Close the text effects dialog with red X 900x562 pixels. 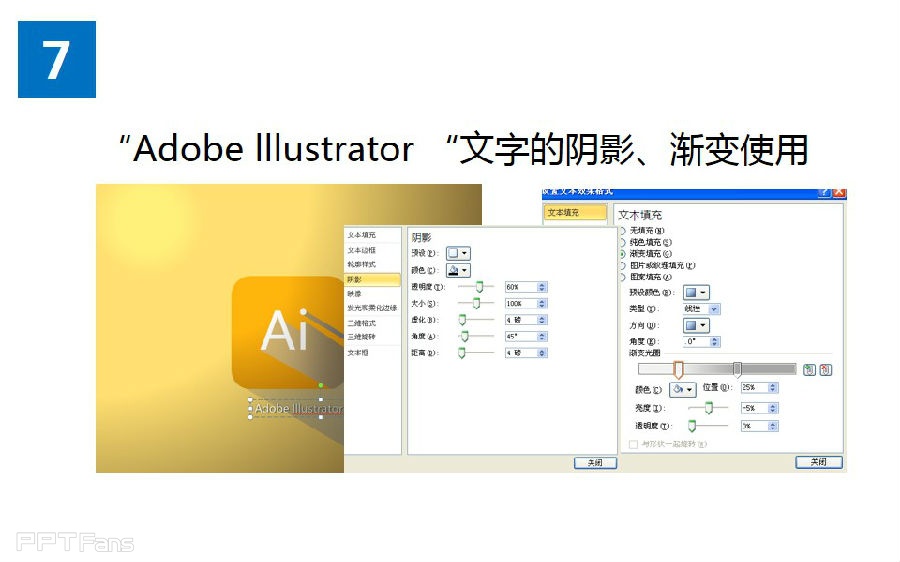839,192
